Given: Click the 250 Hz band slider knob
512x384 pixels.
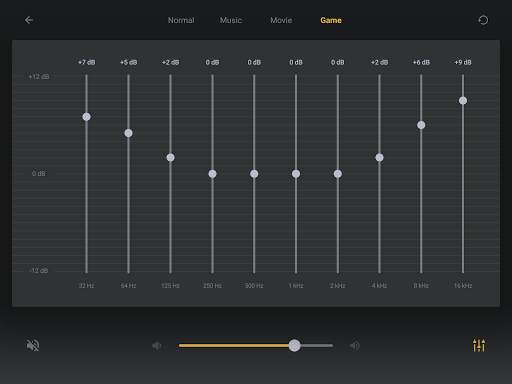Looking at the screenshot, I should click(x=212, y=174).
